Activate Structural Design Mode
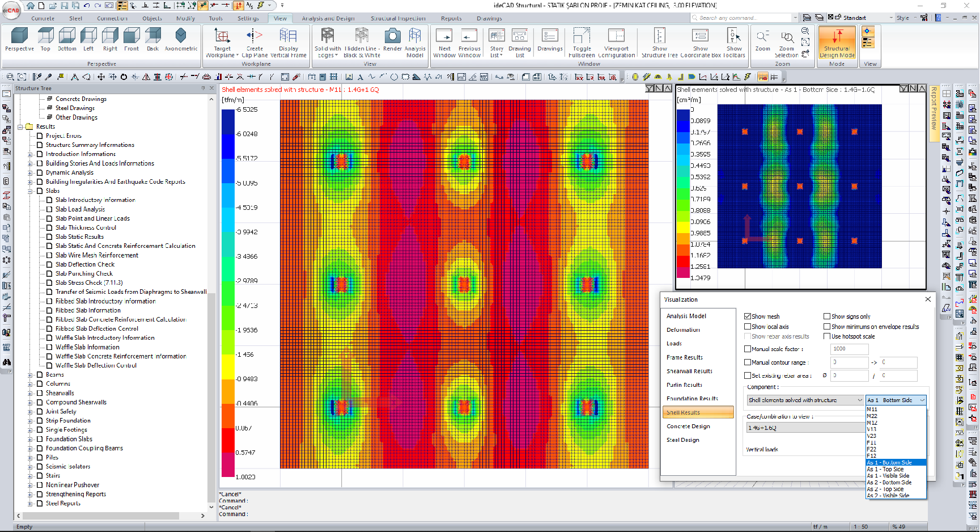The height and width of the screenshot is (532, 980). point(837,40)
